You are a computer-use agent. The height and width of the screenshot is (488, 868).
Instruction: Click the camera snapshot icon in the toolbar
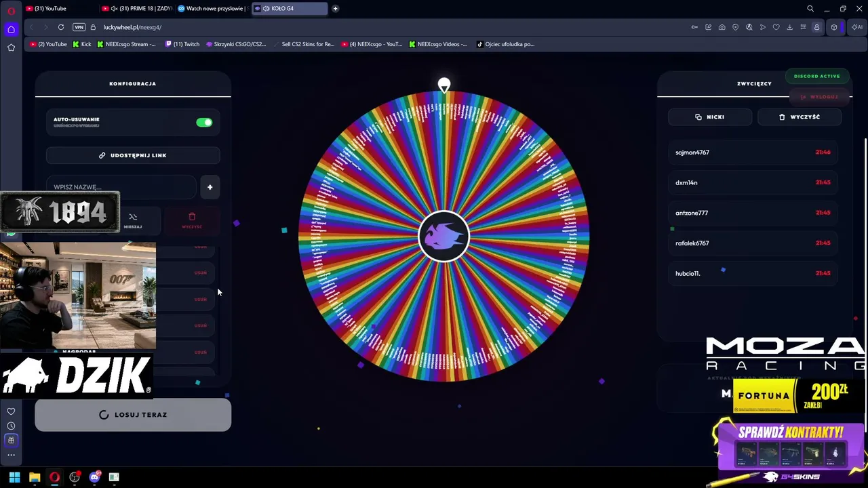click(722, 27)
